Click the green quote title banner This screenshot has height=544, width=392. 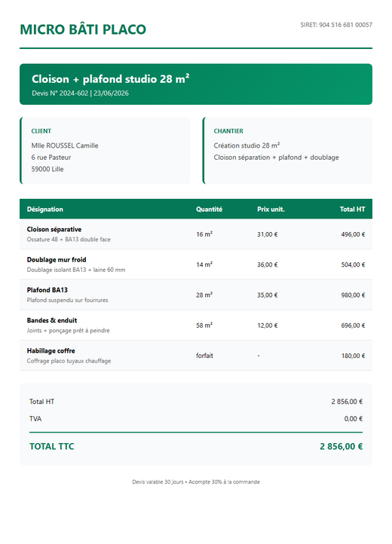(196, 84)
